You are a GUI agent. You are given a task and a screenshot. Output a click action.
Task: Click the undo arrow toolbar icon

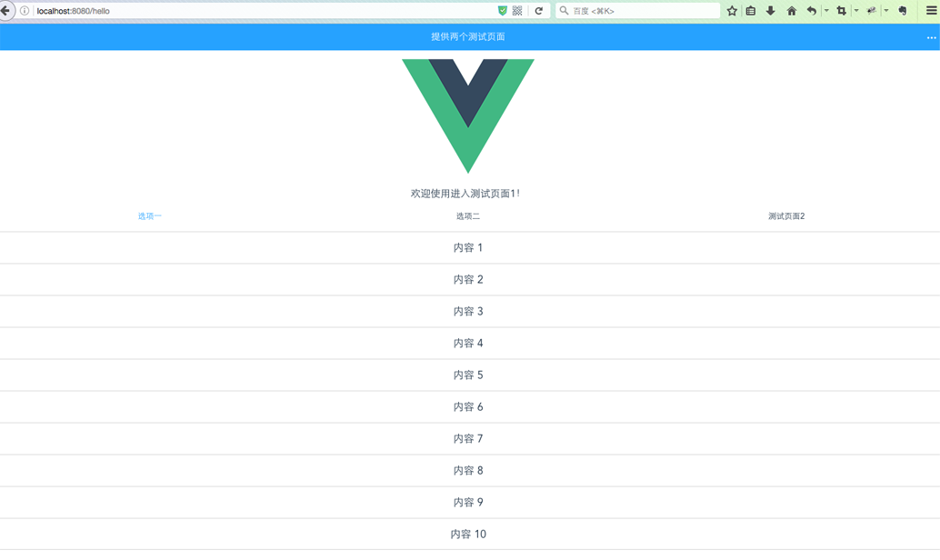(x=811, y=11)
